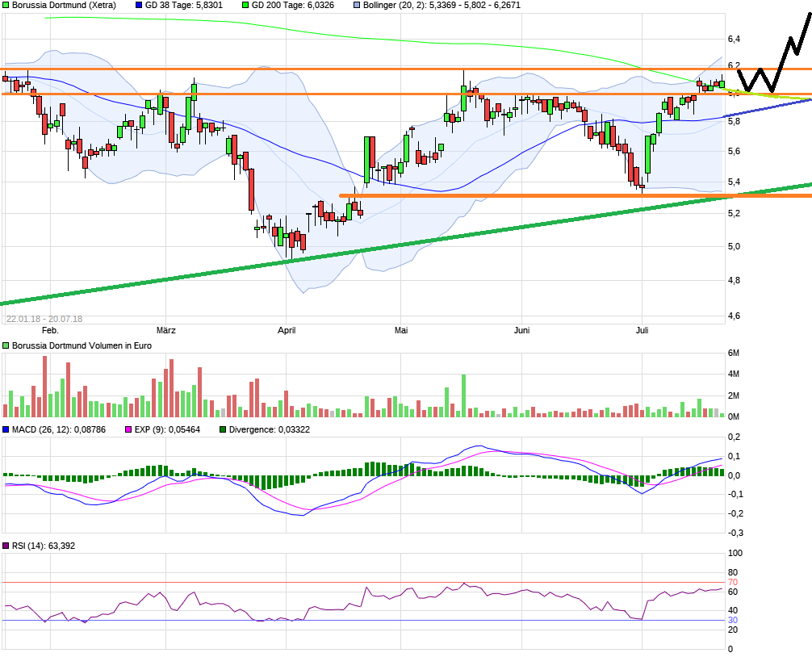This screenshot has height=657, width=812.
Task: Click the tall green volume bar in mid-May
Action: point(463,396)
